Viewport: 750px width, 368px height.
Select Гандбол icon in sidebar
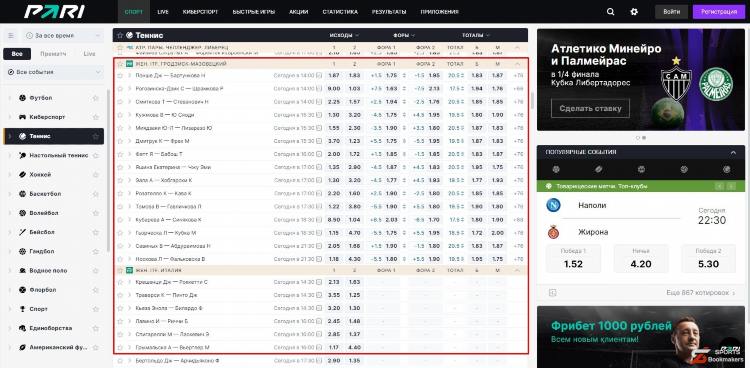[x=22, y=251]
